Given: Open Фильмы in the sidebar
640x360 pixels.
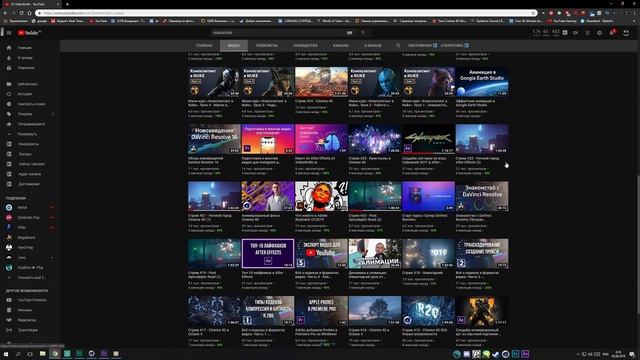Looking at the screenshot, I should pyautogui.click(x=30, y=310).
